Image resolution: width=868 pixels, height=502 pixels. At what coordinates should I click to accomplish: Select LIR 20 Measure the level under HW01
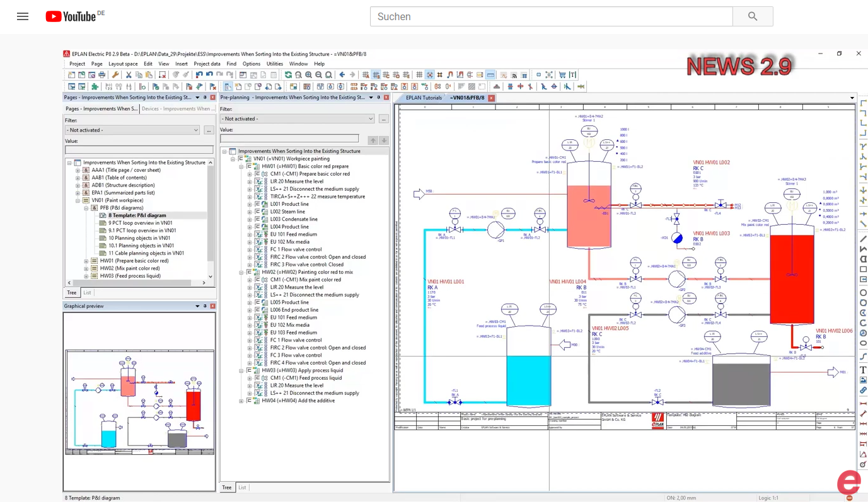pos(296,181)
